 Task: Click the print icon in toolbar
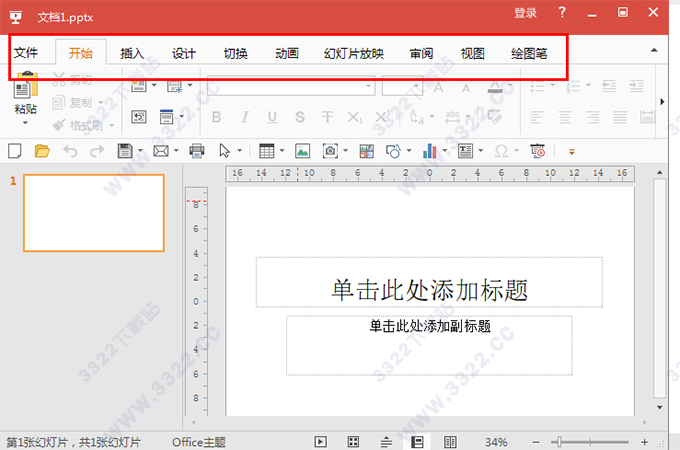(197, 151)
